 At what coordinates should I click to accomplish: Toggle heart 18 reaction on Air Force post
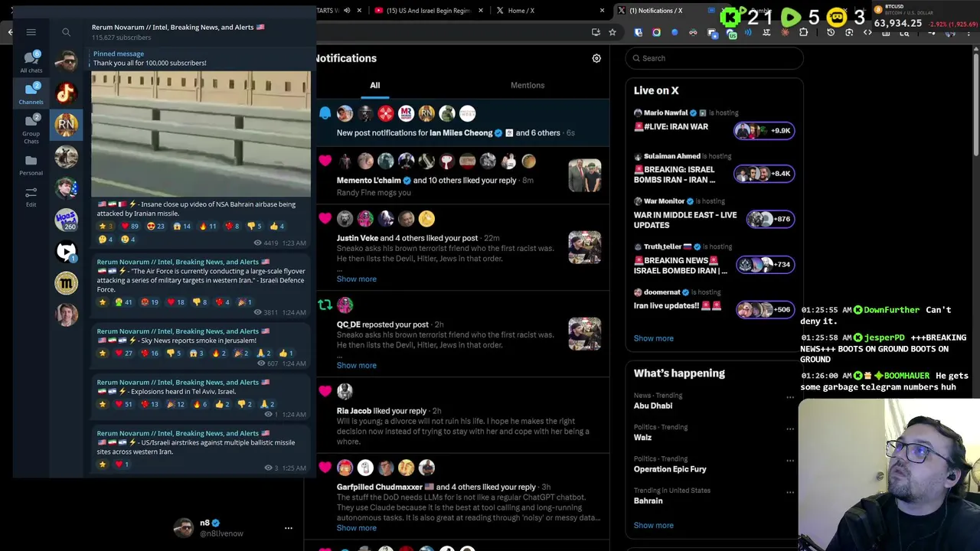point(175,302)
